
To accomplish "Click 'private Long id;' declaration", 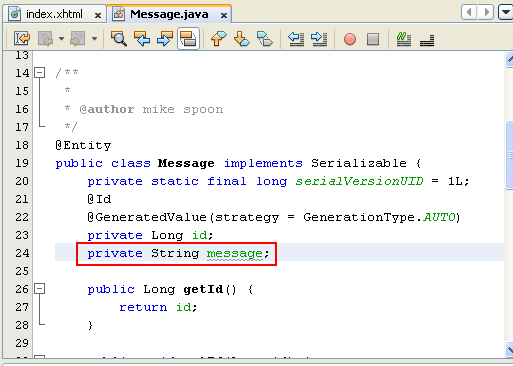I will coord(150,235).
